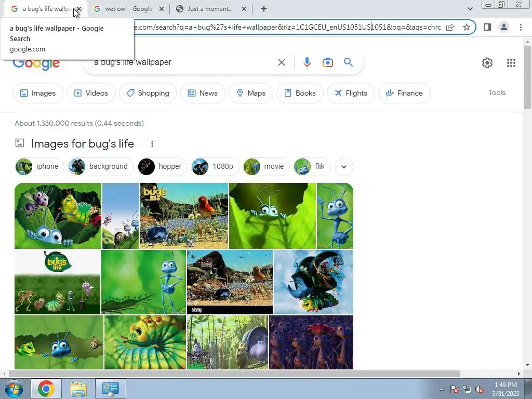This screenshot has height=399, width=532.
Task: Click the share page icon in address bar
Action: (450, 27)
